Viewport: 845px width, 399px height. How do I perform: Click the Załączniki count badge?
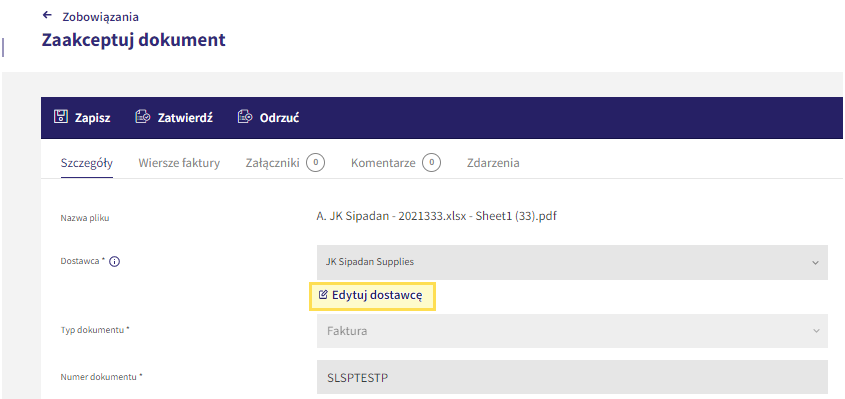316,163
